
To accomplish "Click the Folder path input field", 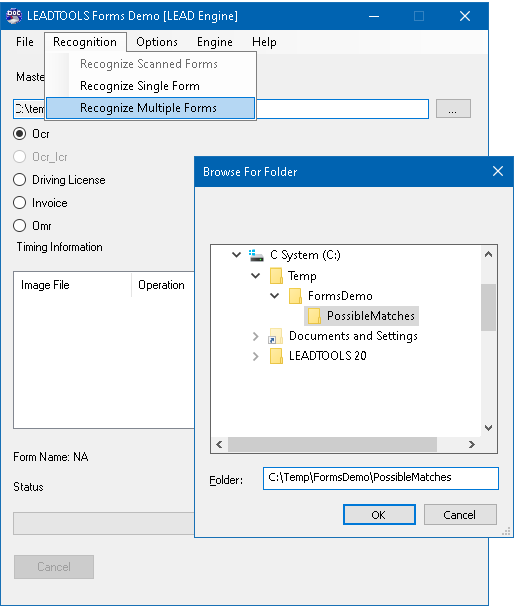I will tap(381, 478).
